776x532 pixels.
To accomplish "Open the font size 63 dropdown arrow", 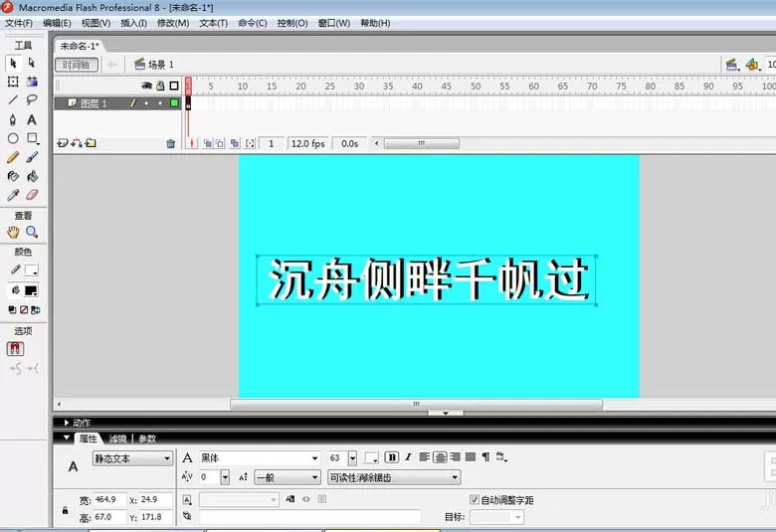I will click(352, 458).
